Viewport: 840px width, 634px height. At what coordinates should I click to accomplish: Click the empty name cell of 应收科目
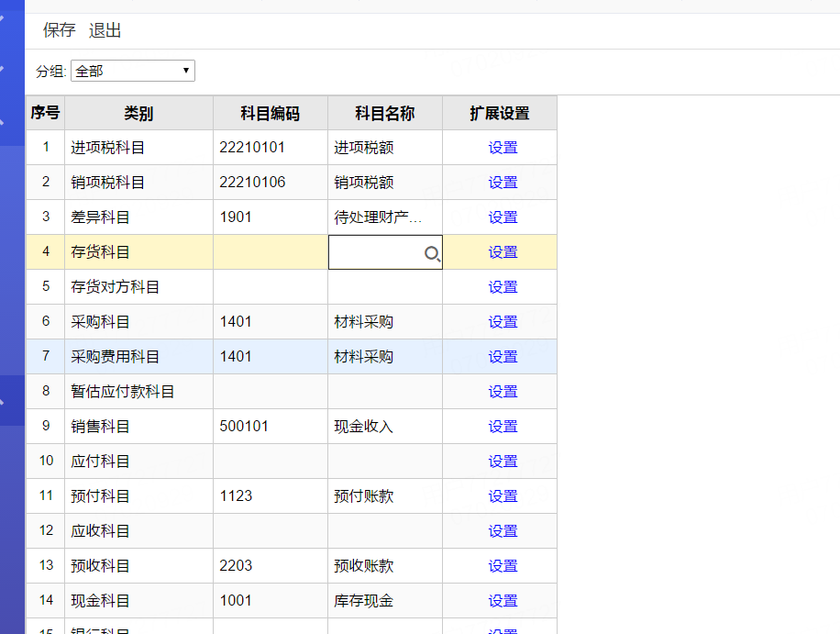[385, 530]
